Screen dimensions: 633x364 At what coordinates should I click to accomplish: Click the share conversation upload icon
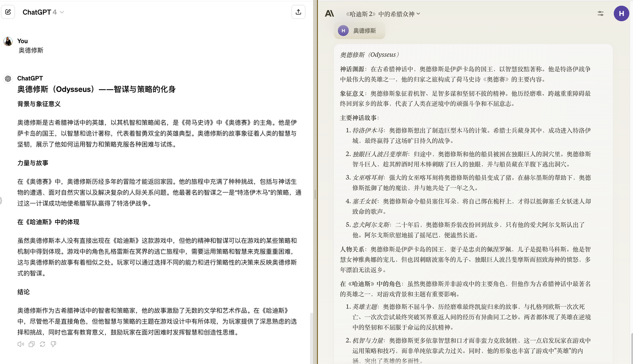pos(298,12)
